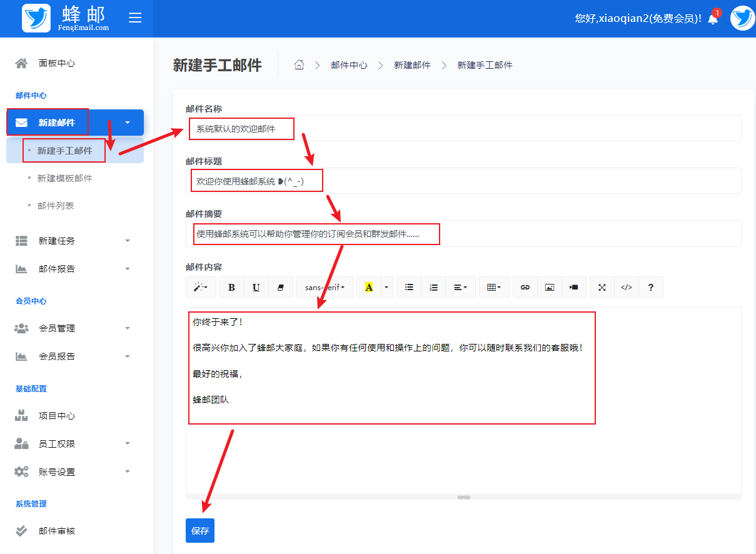Insert a picture into the email
Viewport: 756px width, 554px height.
550,287
